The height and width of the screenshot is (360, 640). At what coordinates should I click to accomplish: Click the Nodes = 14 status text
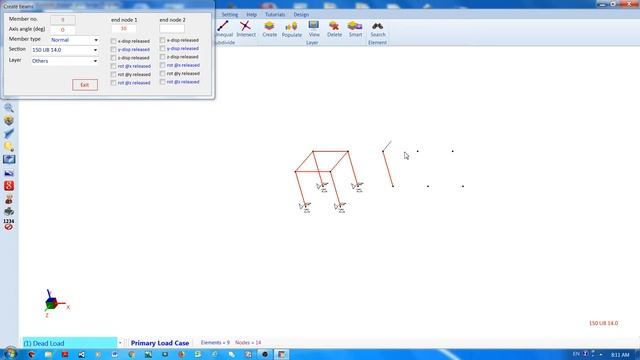(x=248, y=343)
